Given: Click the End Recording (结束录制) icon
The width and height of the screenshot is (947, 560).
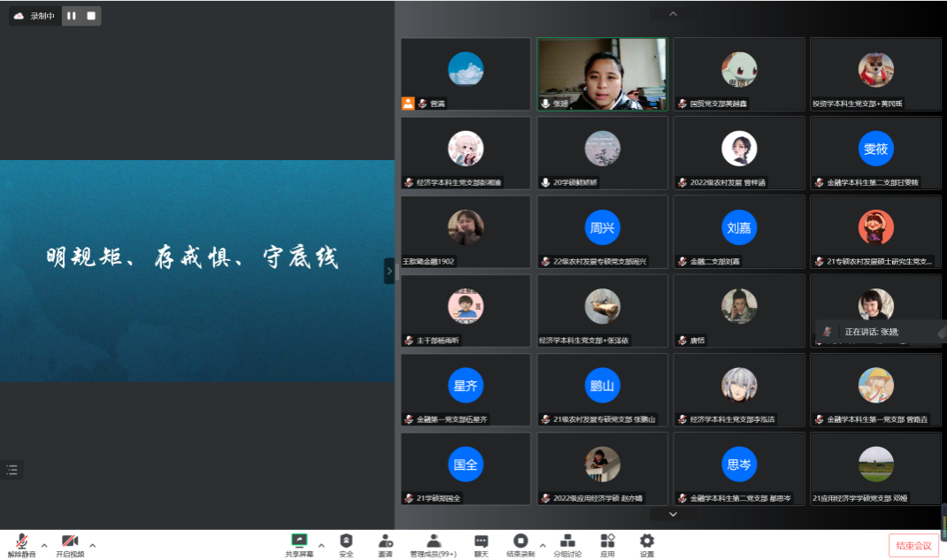Looking at the screenshot, I should [x=520, y=543].
